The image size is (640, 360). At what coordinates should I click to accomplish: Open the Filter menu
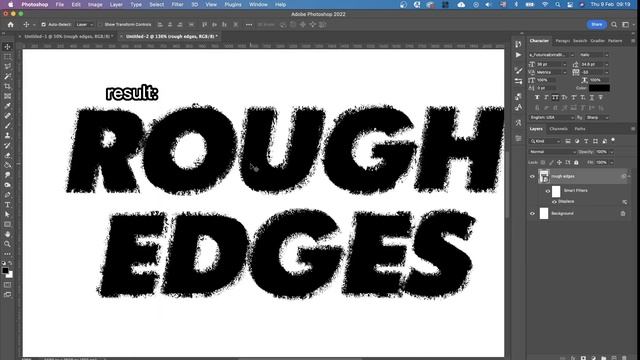coord(177,4)
